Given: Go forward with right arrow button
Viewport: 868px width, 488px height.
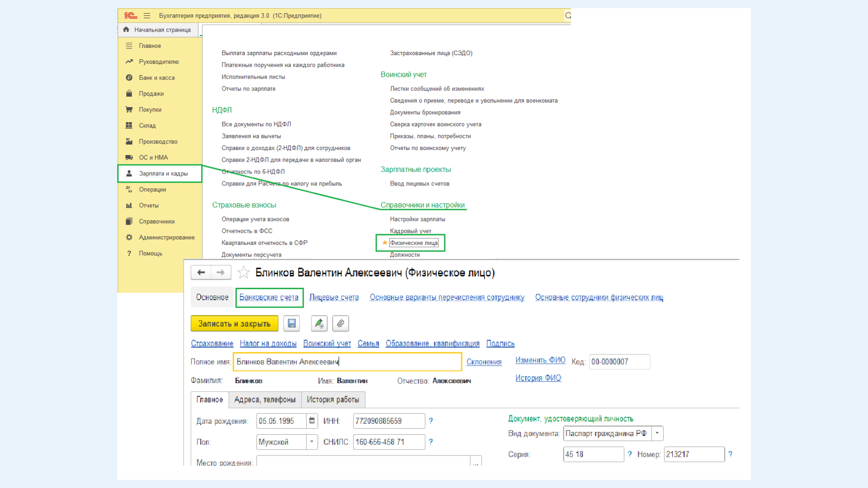Looking at the screenshot, I should click(221, 272).
